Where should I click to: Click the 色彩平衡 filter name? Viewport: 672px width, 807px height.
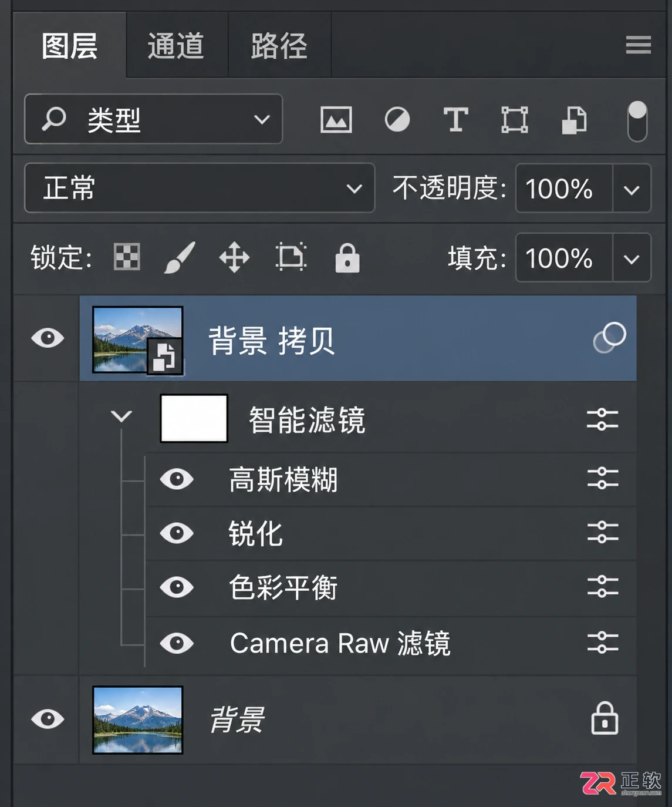283,587
